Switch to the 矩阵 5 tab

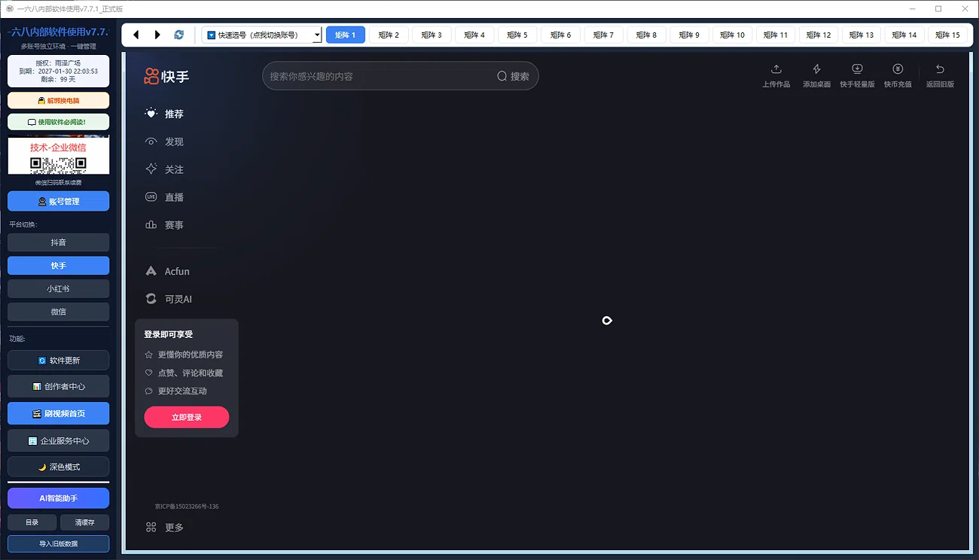pyautogui.click(x=517, y=35)
